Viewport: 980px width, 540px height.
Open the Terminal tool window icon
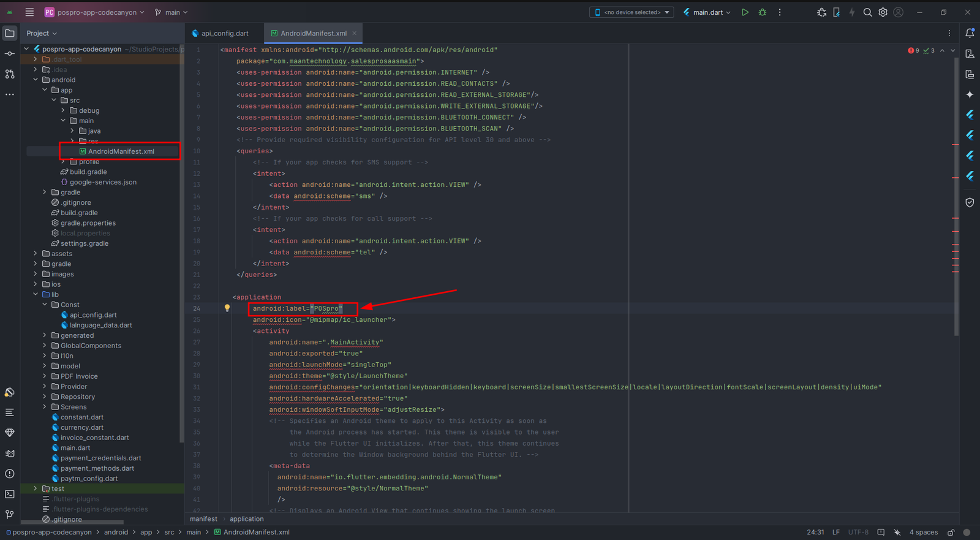click(x=10, y=494)
